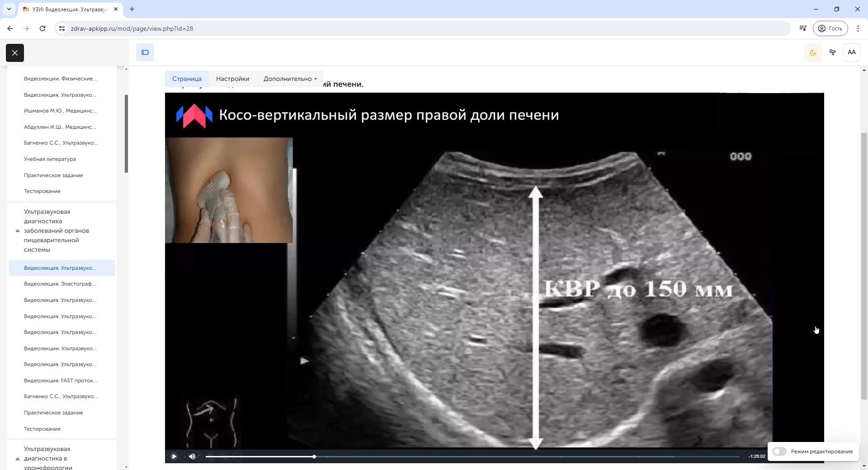
Task: Reload the current browser page
Action: pos(42,28)
